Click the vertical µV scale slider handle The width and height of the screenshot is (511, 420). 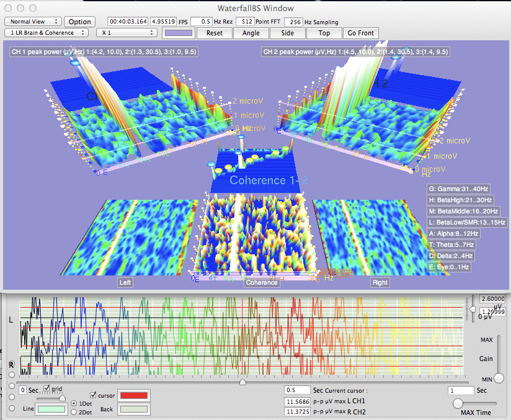[473, 309]
